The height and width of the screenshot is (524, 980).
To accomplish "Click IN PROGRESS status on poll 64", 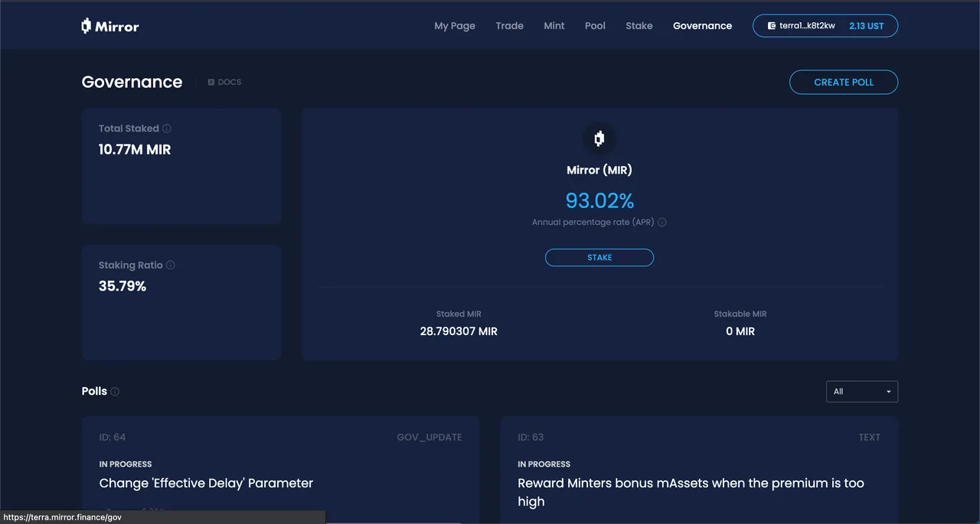I will [126, 464].
